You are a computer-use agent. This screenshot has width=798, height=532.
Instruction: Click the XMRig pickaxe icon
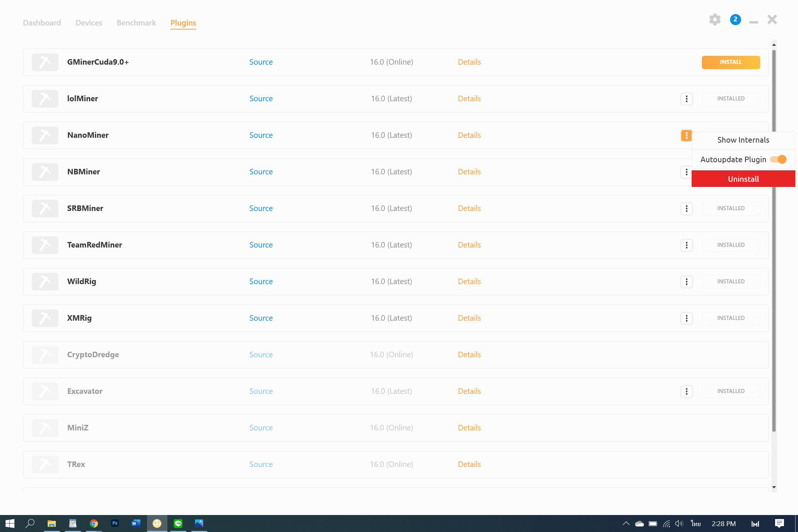click(45, 318)
